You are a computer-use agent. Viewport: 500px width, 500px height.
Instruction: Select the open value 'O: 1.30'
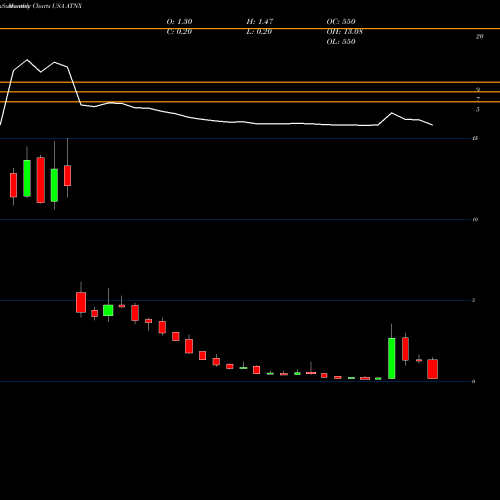(x=179, y=22)
